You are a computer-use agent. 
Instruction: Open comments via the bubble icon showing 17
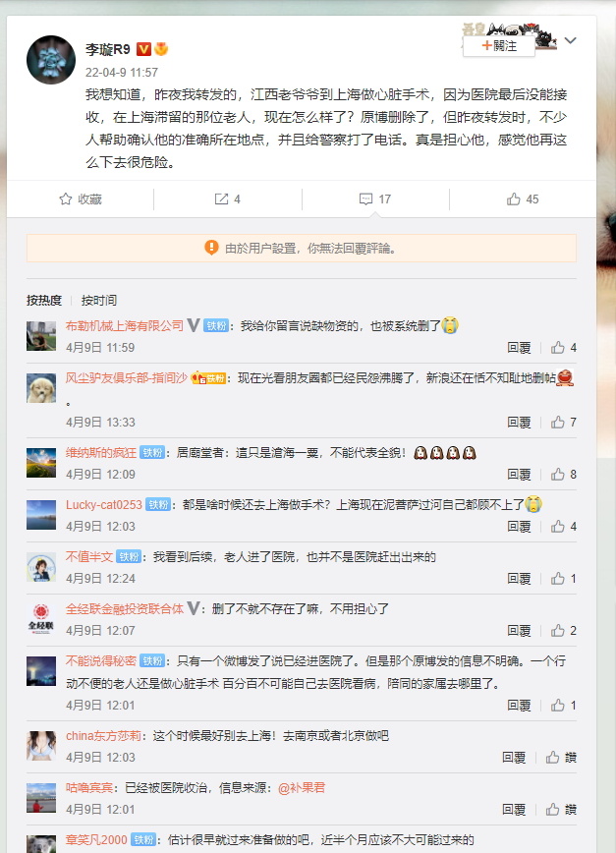tap(365, 199)
